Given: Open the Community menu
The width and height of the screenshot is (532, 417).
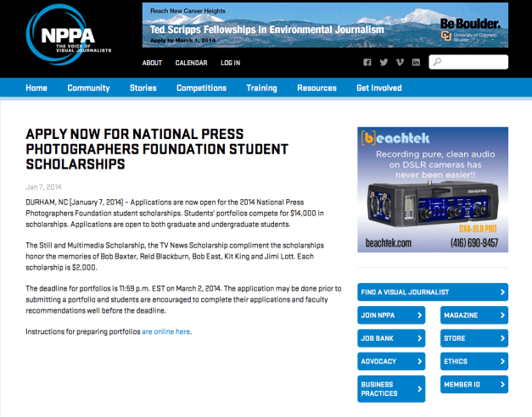Looking at the screenshot, I should tap(88, 88).
